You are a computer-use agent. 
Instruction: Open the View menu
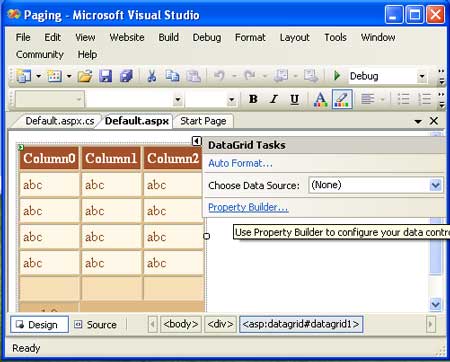pos(85,37)
